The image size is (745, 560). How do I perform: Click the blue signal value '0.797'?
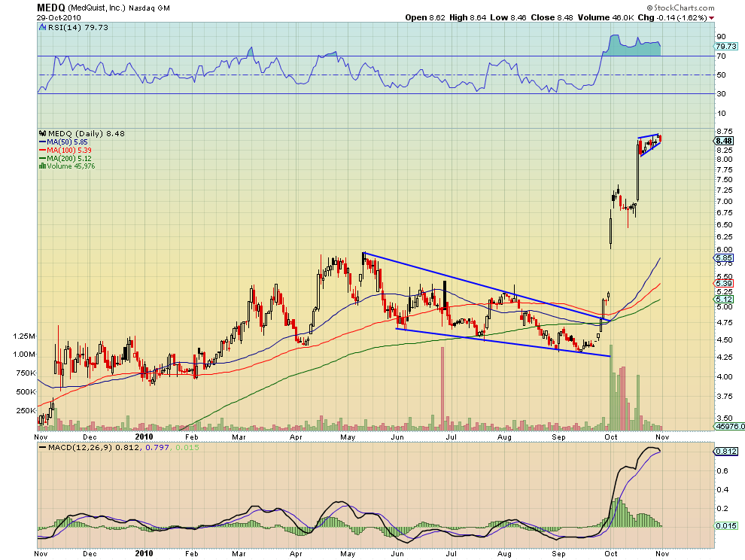[x=157, y=447]
